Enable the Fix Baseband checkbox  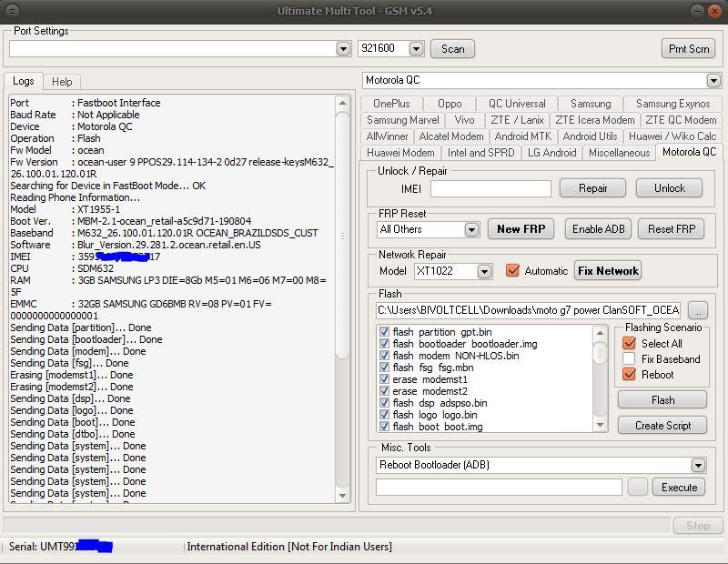(629, 358)
